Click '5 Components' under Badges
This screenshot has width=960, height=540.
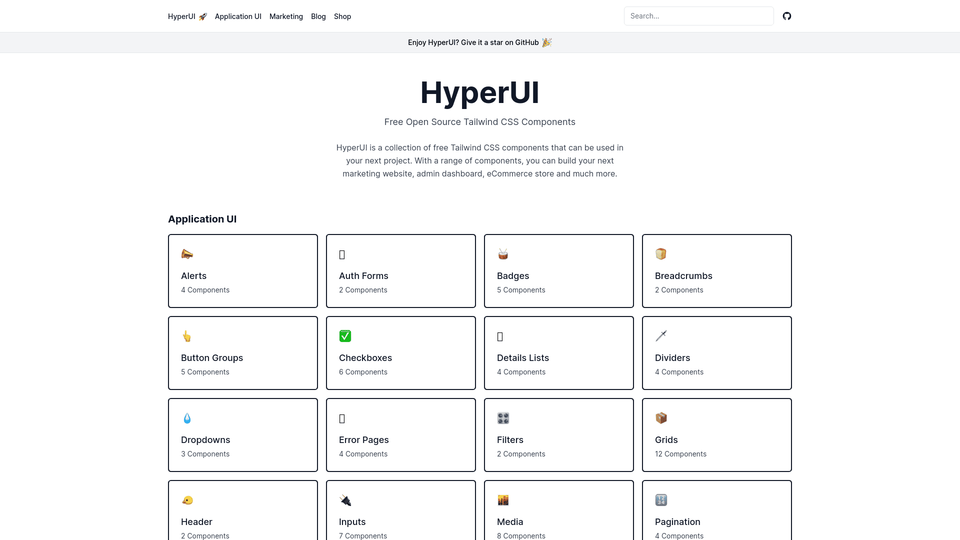pos(521,290)
